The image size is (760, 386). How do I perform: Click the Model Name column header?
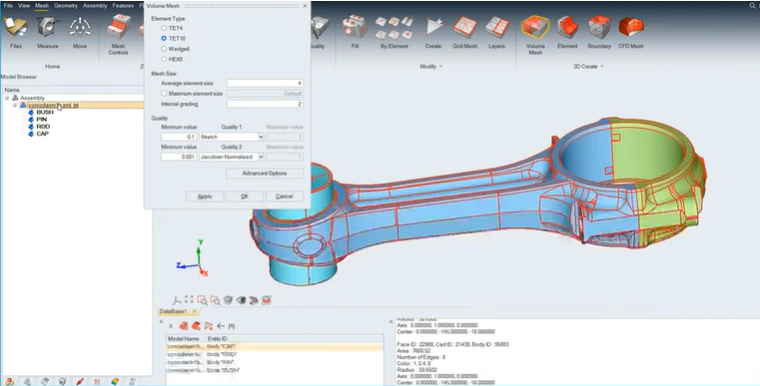pos(183,338)
